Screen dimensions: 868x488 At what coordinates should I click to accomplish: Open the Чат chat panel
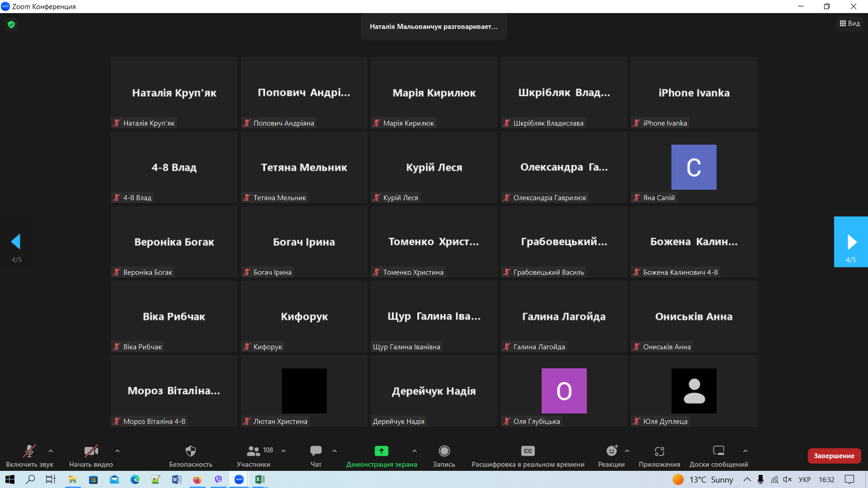pos(316,451)
